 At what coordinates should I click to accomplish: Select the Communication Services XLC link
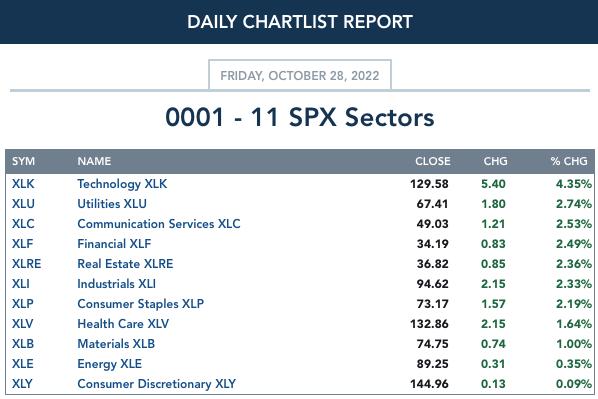pos(159,224)
